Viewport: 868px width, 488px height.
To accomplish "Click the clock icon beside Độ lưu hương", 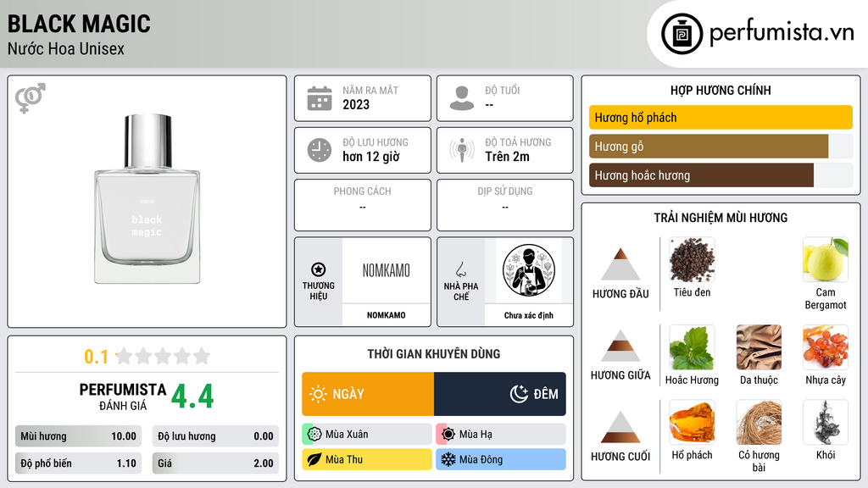I will [x=320, y=150].
